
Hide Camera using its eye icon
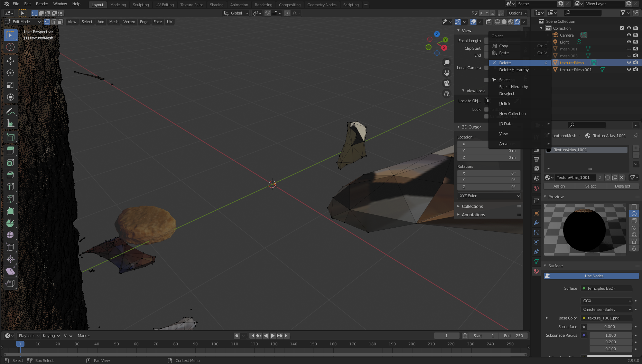pos(629,35)
